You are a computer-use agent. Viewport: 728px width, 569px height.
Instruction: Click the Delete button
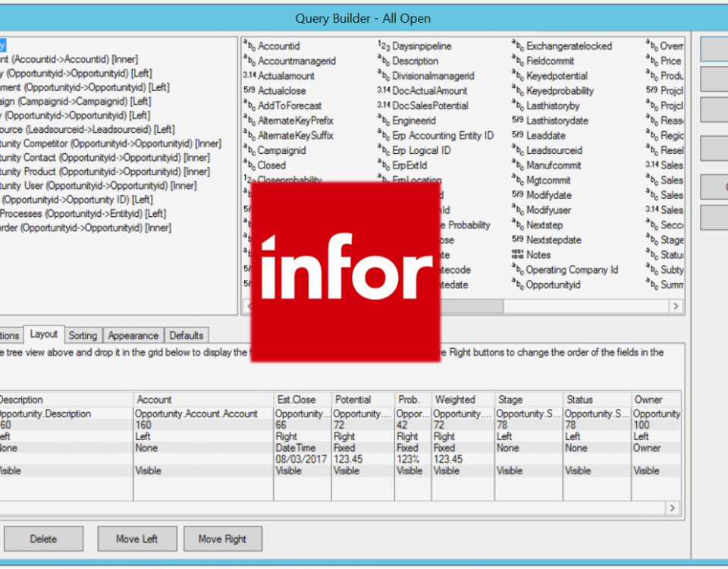pyautogui.click(x=44, y=539)
